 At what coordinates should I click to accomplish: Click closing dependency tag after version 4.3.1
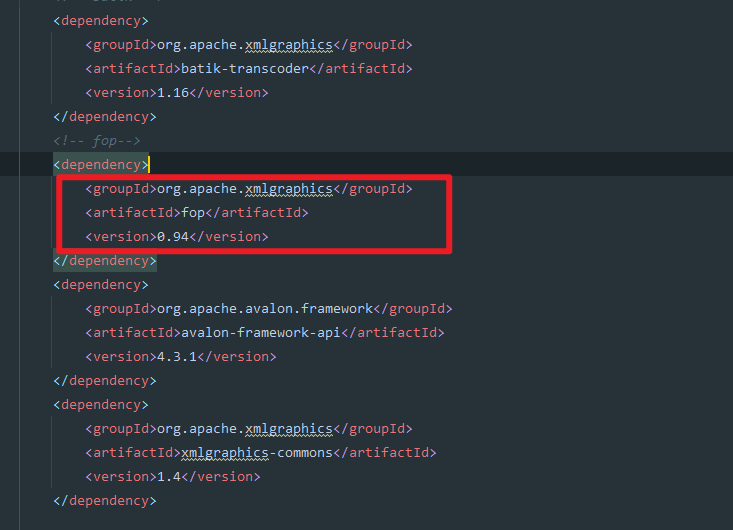(105, 380)
